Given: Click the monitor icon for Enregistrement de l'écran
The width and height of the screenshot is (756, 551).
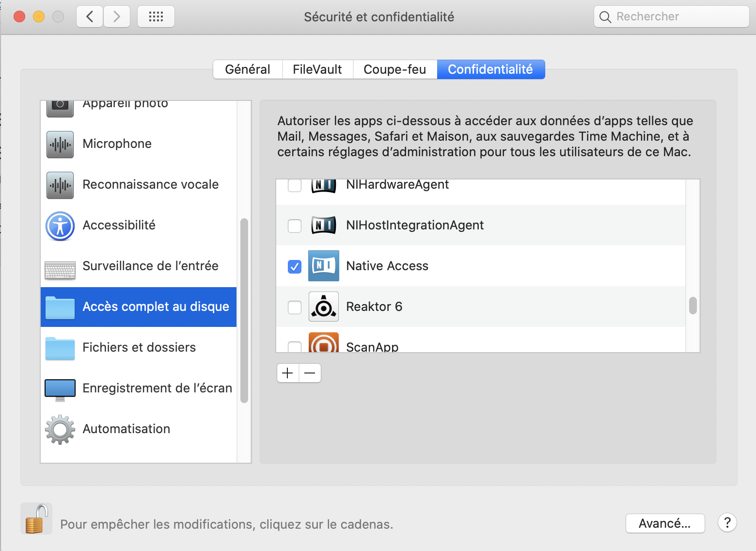Looking at the screenshot, I should [x=60, y=390].
